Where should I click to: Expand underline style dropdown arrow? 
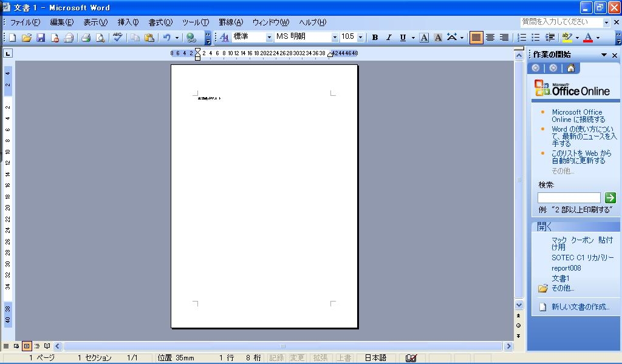coord(413,38)
